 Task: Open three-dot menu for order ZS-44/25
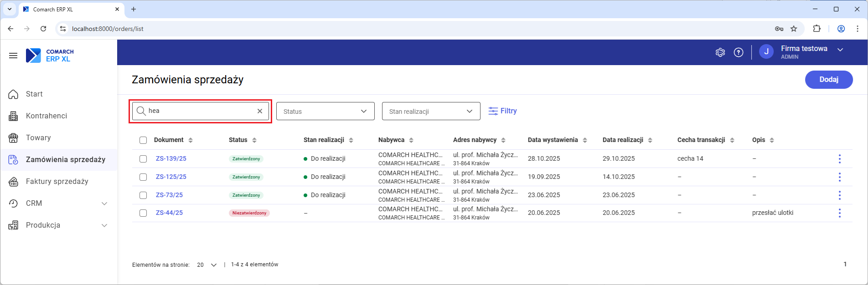[839, 213]
